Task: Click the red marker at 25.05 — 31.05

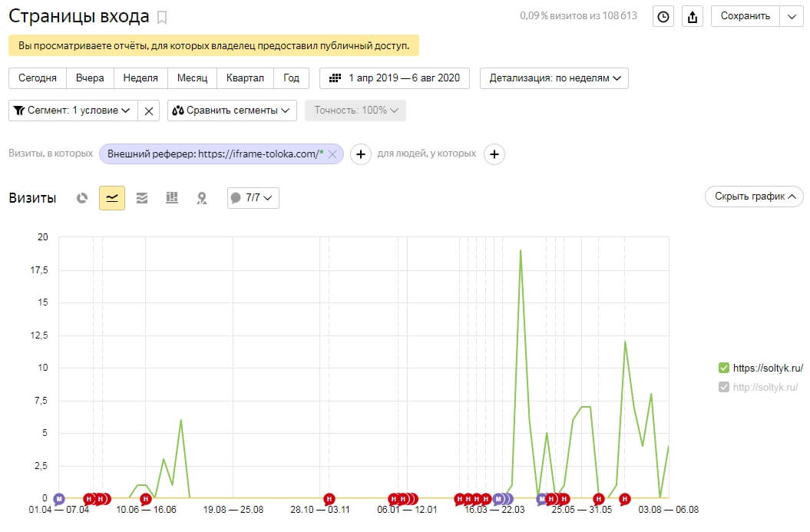Action: coord(599,499)
